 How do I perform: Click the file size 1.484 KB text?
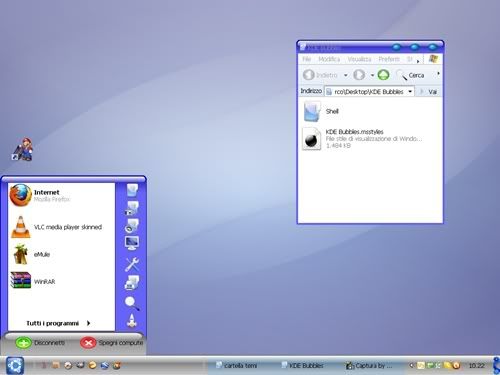338,146
